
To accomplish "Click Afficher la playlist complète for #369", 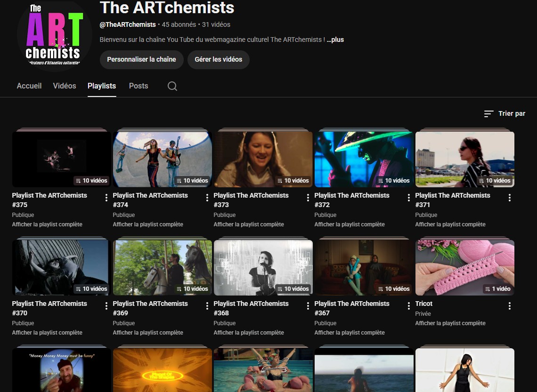I will [148, 333].
